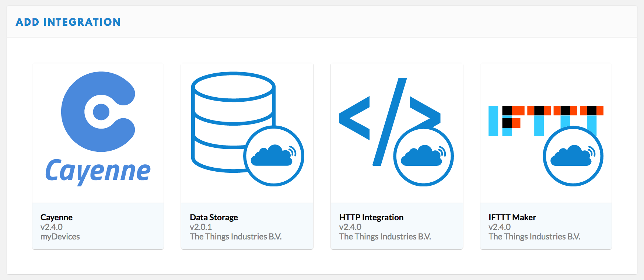Click the HTTP Integration v2.4.0 version label
Viewport: 644px width, 280px height.
click(x=350, y=227)
